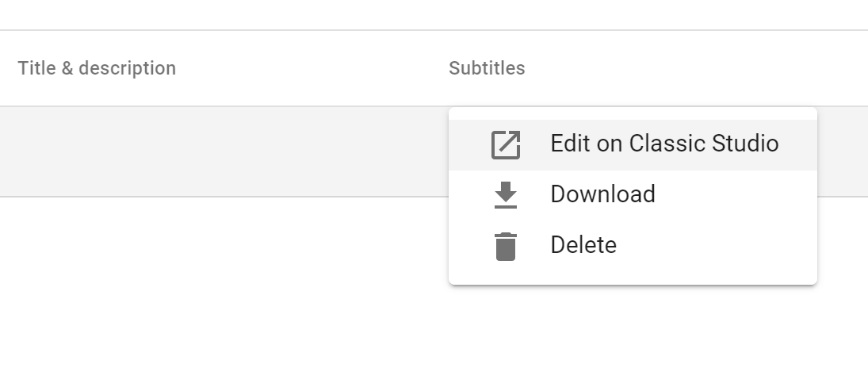
Task: Click the 'Download' text label
Action: tap(602, 194)
